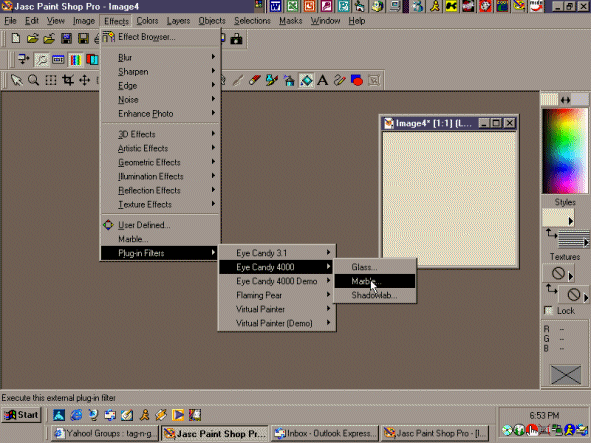The width and height of the screenshot is (591, 443).
Task: Open Virtual Painter plug-in entry
Action: [x=277, y=309]
